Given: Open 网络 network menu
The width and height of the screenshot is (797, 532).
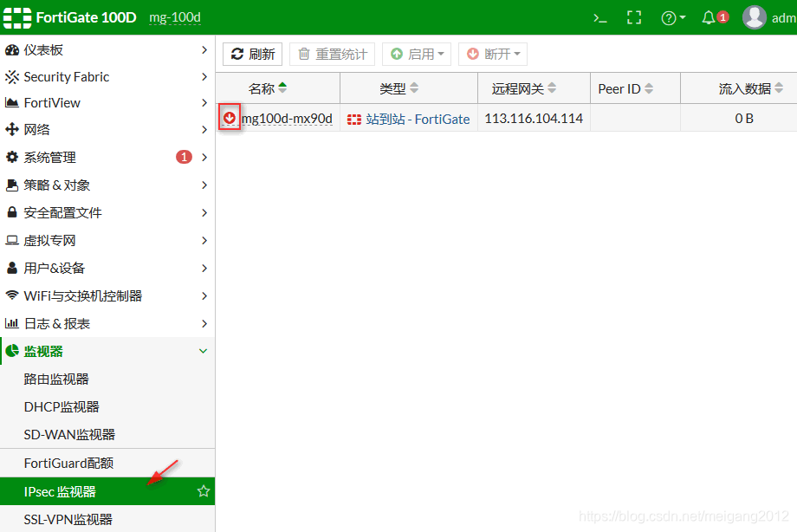Looking at the screenshot, I should (x=107, y=130).
